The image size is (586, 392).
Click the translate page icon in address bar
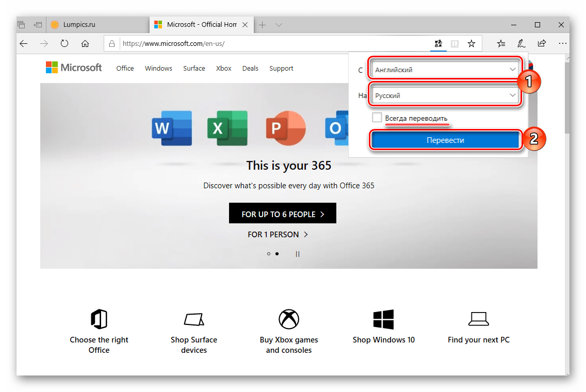point(437,44)
